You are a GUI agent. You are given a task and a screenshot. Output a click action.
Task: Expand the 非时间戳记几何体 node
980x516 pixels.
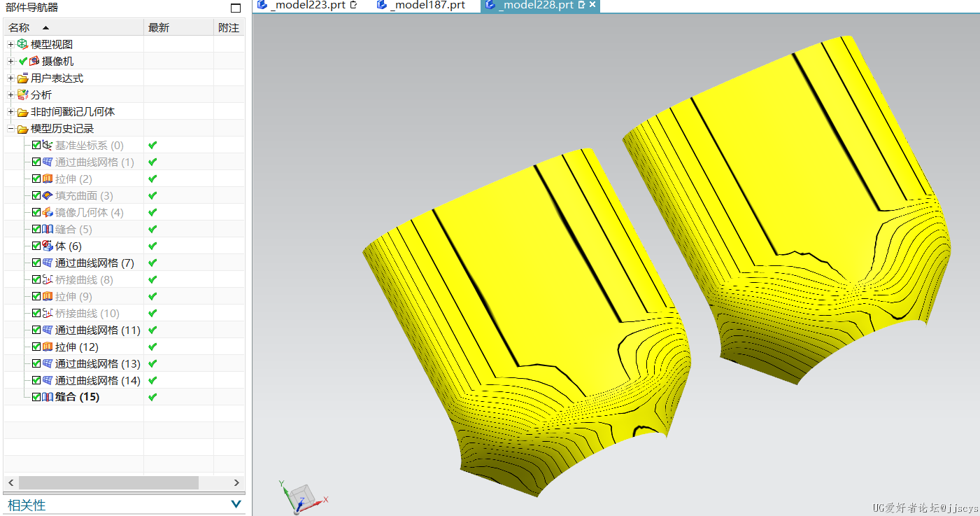pyautogui.click(x=10, y=112)
